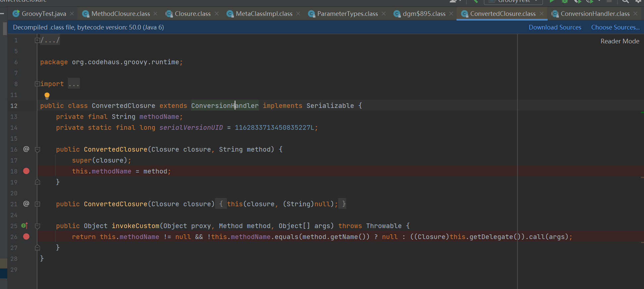Expand the folded header comment on line 1
Screen dimensions: 644x289
coord(37,40)
